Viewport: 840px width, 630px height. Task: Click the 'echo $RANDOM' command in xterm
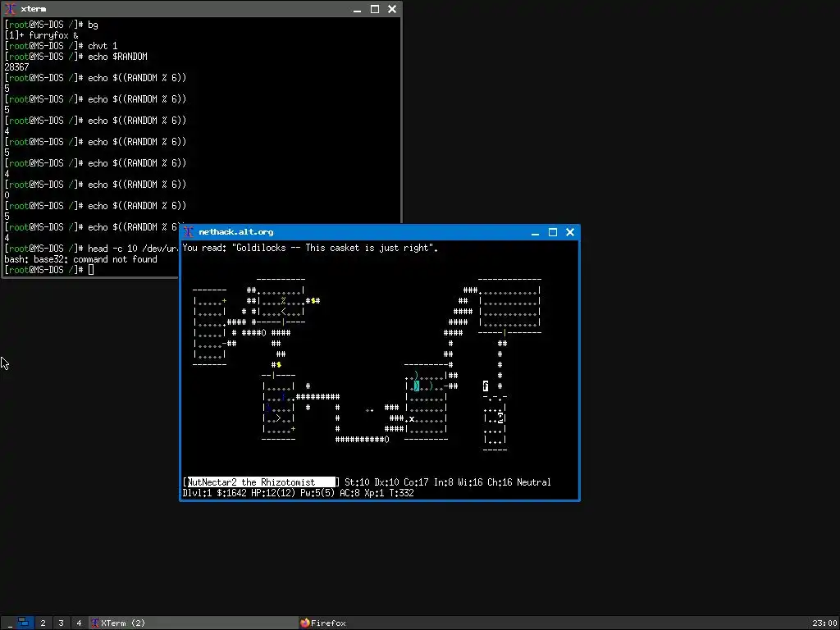point(117,57)
